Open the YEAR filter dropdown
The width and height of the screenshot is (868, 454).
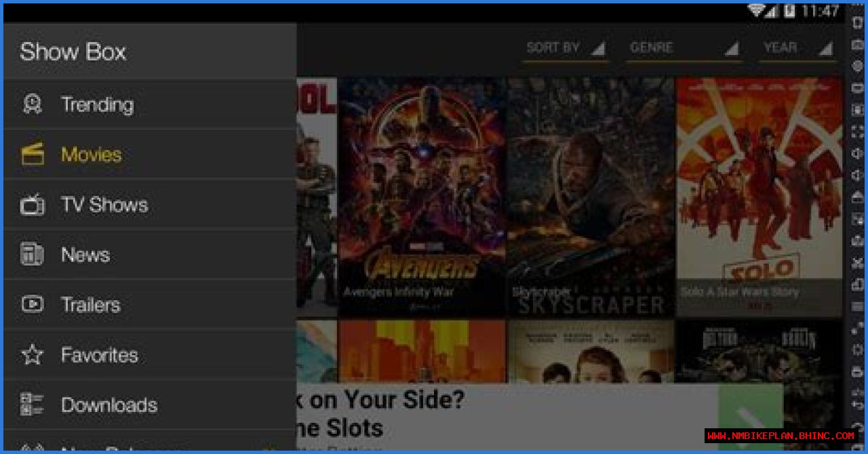click(797, 48)
